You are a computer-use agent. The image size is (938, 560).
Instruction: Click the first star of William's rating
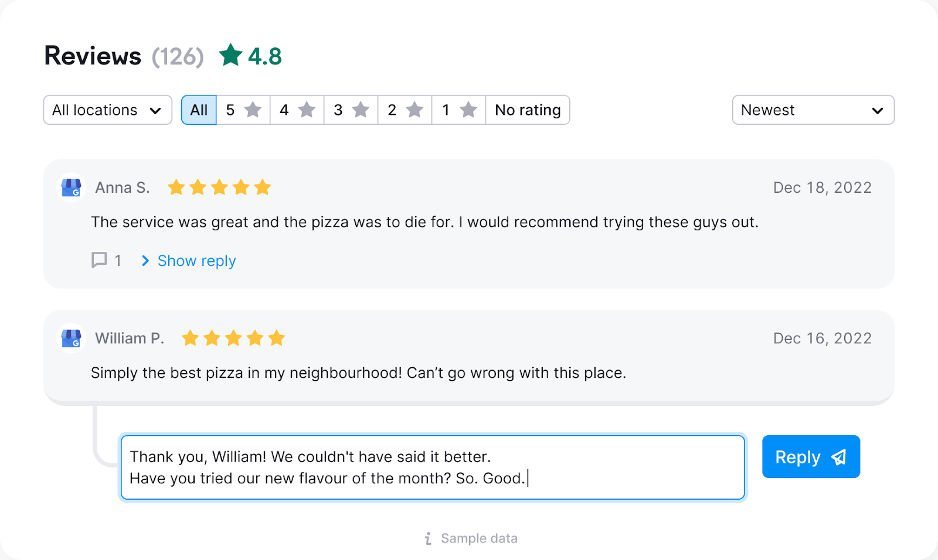click(x=191, y=338)
